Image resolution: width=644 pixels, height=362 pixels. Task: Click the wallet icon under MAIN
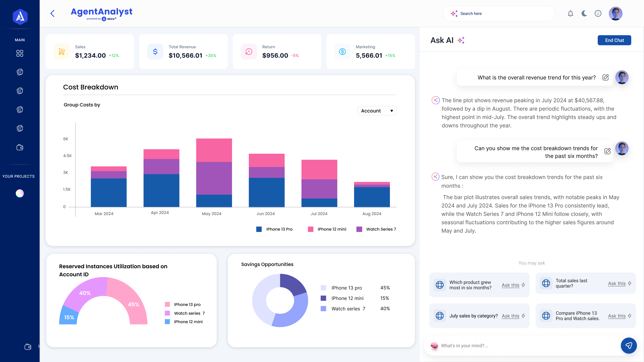20,147
